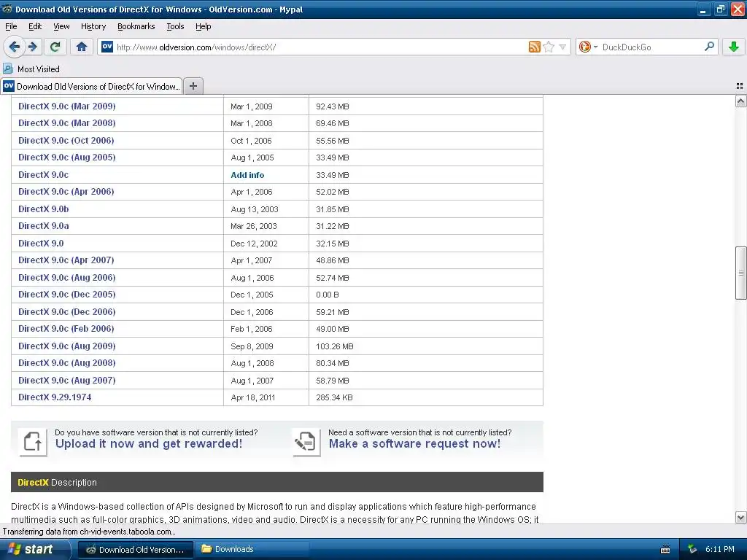Go forward with the Forward arrow button

pos(33,47)
